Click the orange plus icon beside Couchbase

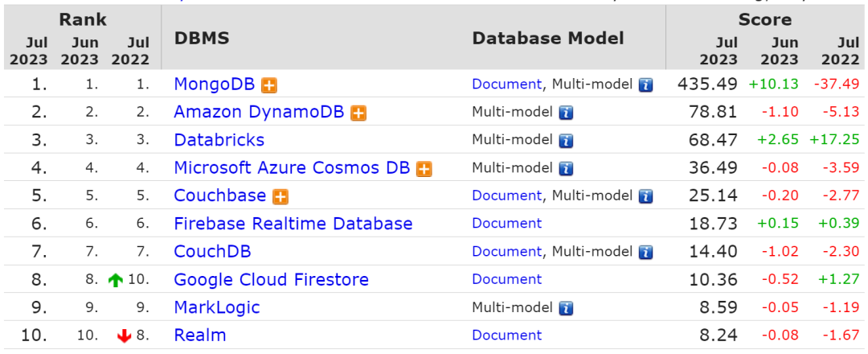point(280,196)
